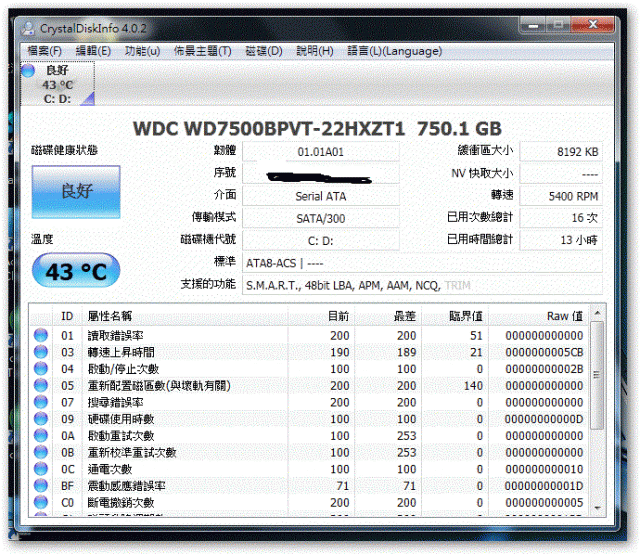Click the blue health orb in disk tab
This screenshot has height=554, width=640.
coord(28,71)
